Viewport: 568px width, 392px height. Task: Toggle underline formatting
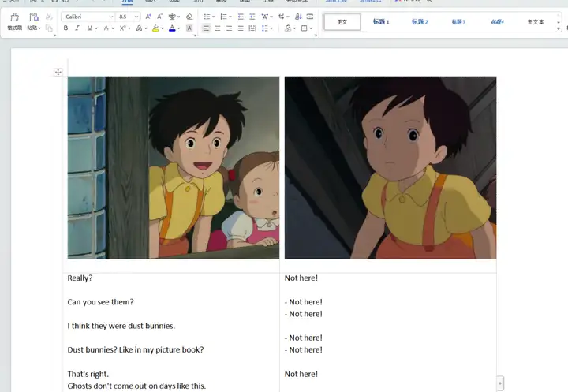click(x=89, y=28)
